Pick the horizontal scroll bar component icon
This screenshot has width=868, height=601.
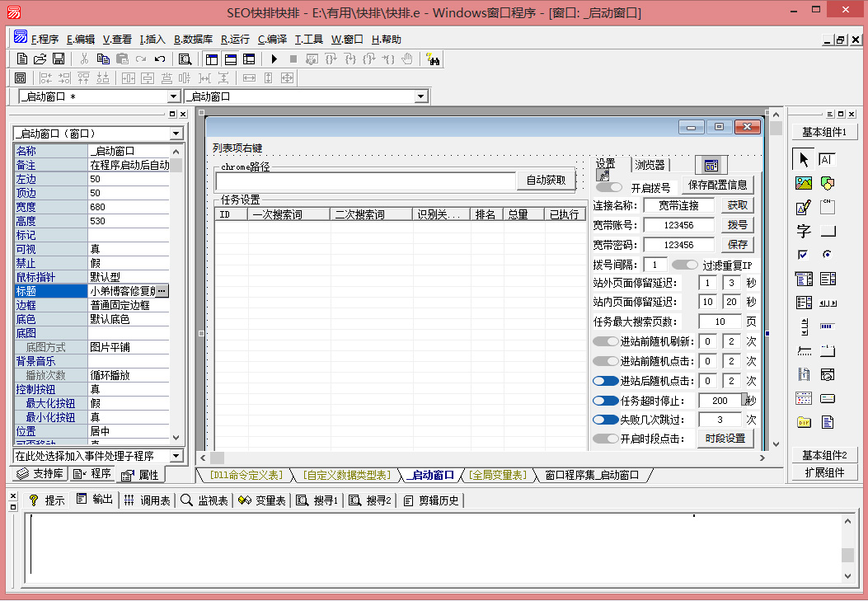[828, 303]
